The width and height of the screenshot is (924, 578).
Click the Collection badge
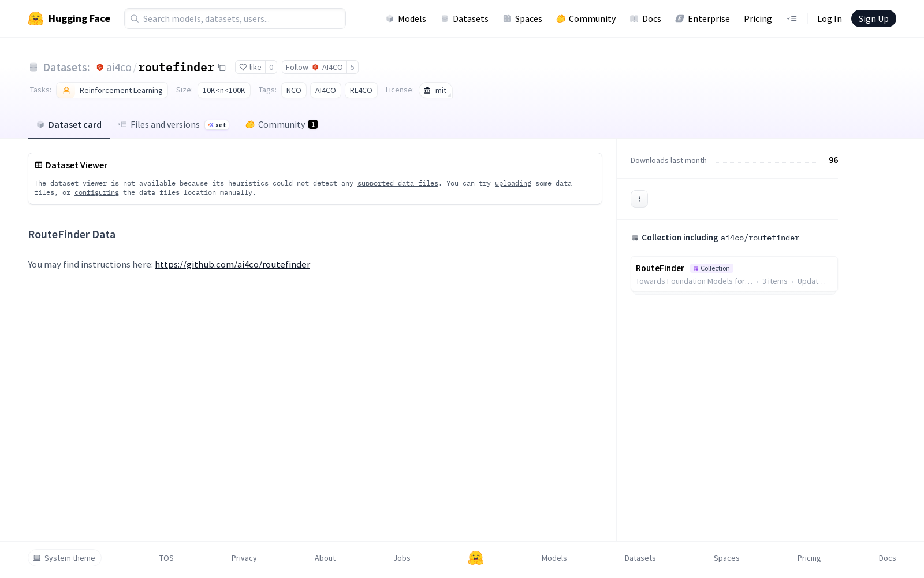711,268
